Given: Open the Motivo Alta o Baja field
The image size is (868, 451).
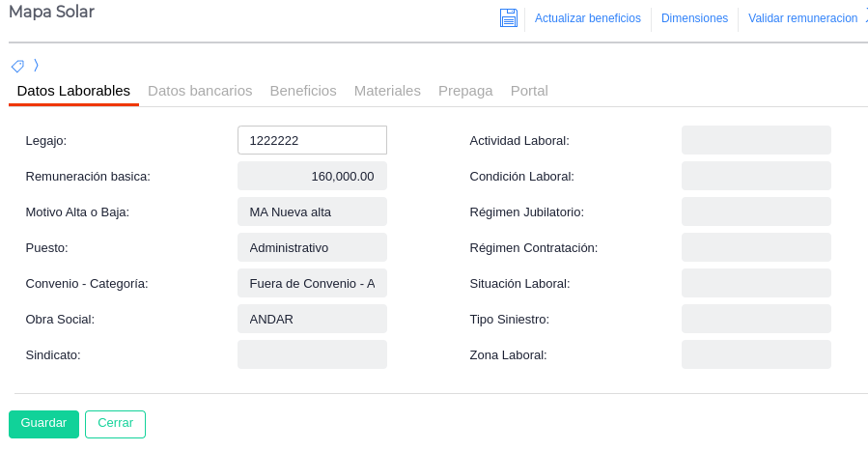Looking at the screenshot, I should (x=312, y=211).
